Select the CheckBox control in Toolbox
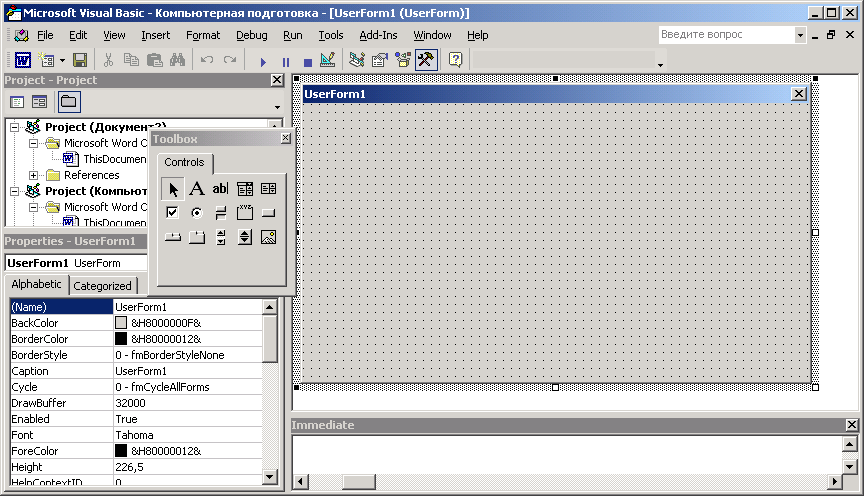Screen dimensions: 864x496 point(172,213)
